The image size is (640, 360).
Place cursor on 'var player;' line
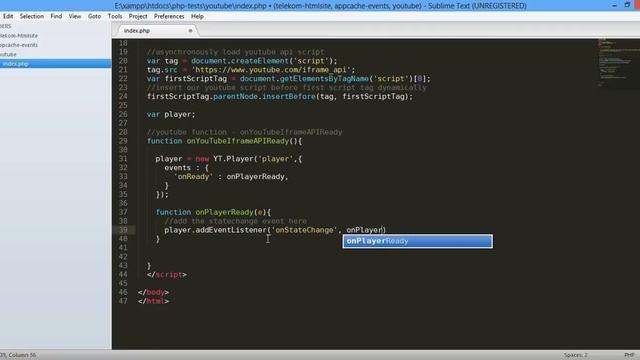[x=171, y=114]
